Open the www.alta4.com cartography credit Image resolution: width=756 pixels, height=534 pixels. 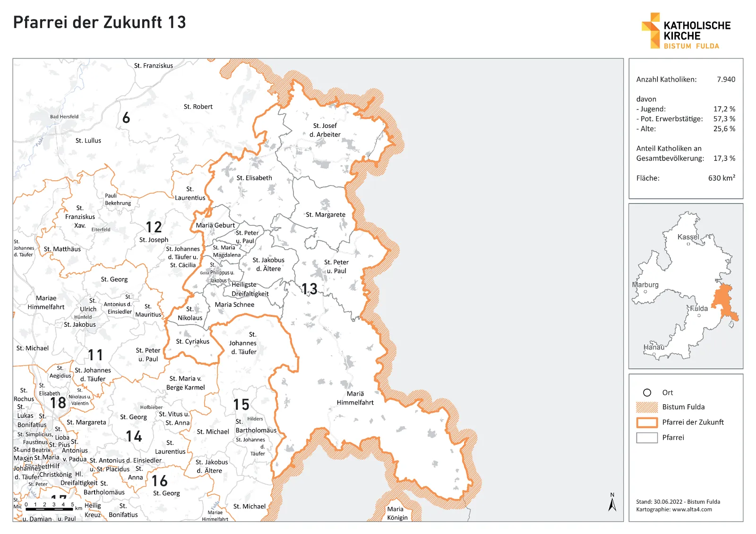click(692, 509)
